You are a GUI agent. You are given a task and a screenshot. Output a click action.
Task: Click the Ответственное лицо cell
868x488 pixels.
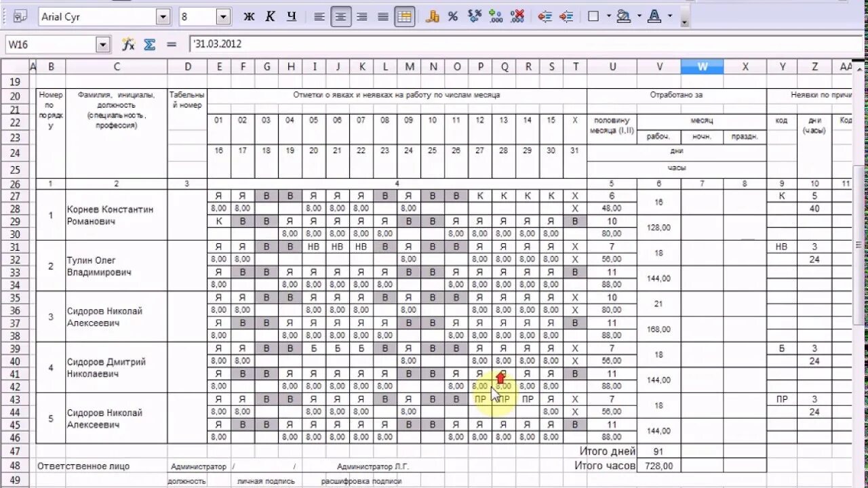(83, 466)
